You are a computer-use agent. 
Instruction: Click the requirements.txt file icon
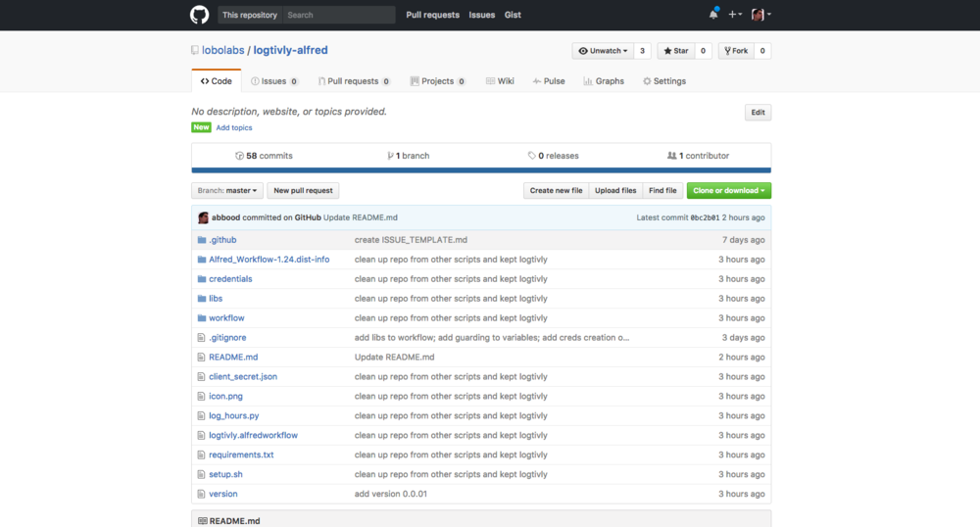point(201,455)
